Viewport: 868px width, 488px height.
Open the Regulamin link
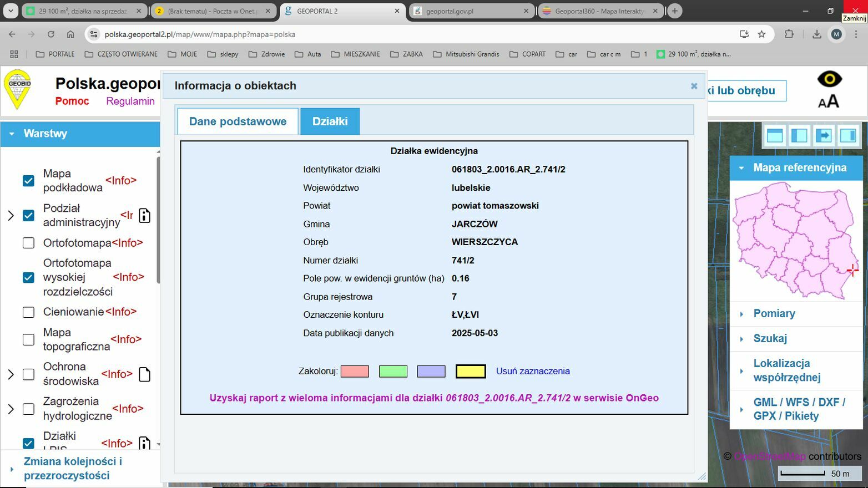(130, 101)
